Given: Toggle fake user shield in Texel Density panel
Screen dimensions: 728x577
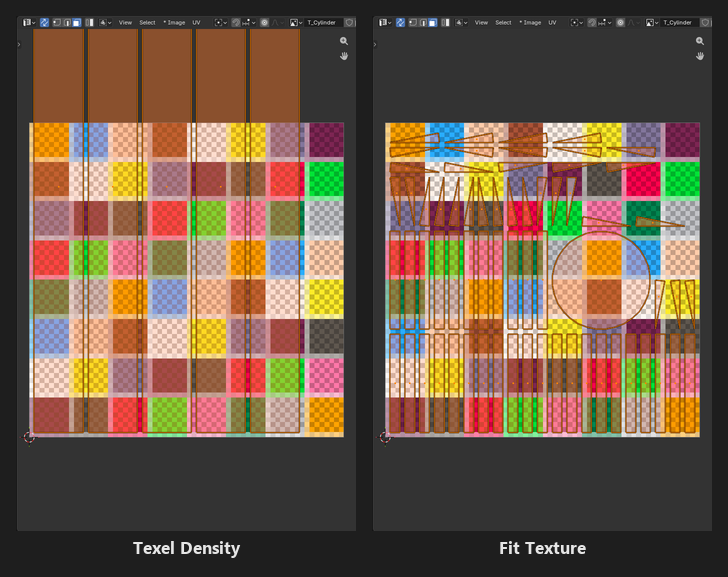Looking at the screenshot, I should coord(349,22).
